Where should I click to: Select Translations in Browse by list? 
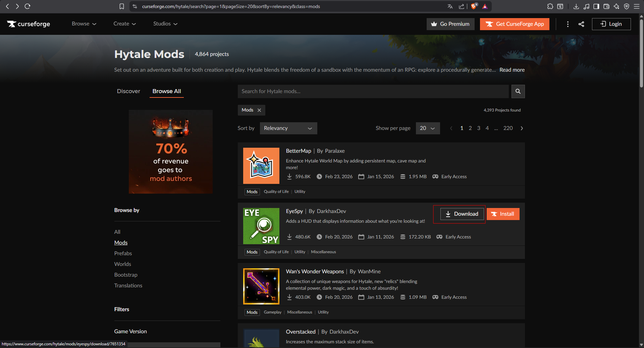point(128,285)
